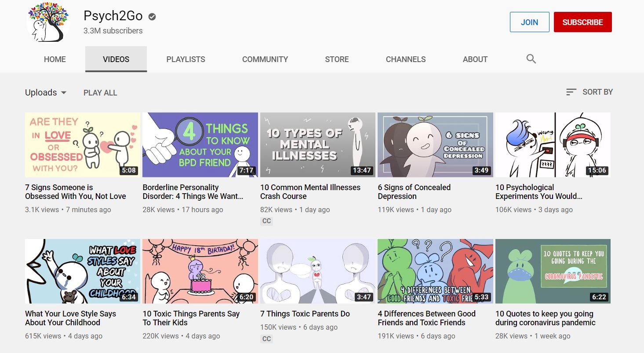
Task: Click '615K views • 4 days ago'
Action: tap(64, 336)
